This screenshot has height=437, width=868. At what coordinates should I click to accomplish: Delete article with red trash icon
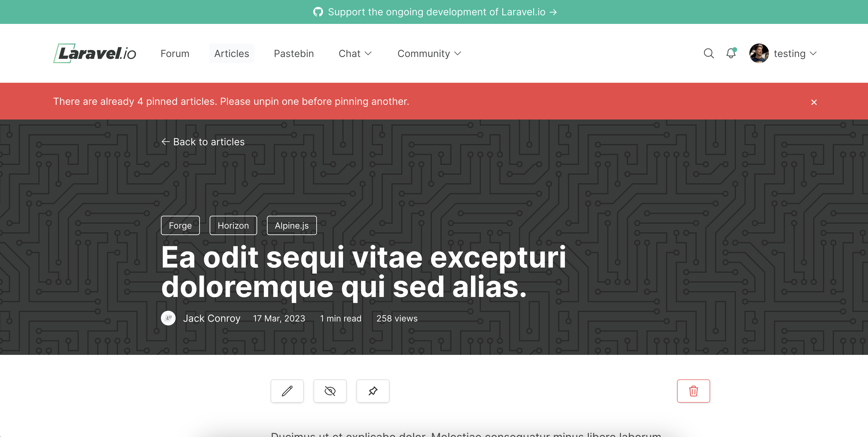coord(693,391)
